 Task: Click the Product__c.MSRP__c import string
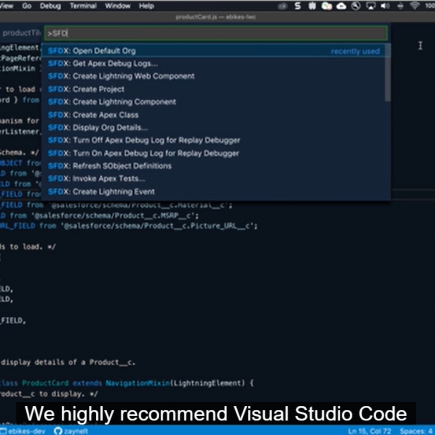click(113, 216)
